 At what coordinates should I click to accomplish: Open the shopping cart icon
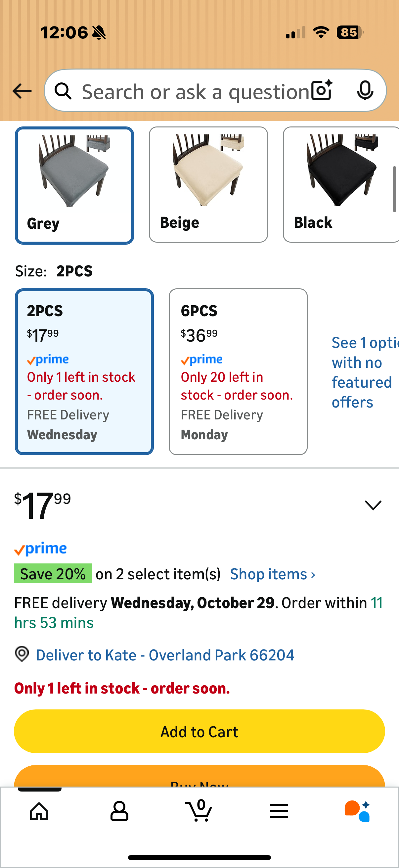click(199, 810)
